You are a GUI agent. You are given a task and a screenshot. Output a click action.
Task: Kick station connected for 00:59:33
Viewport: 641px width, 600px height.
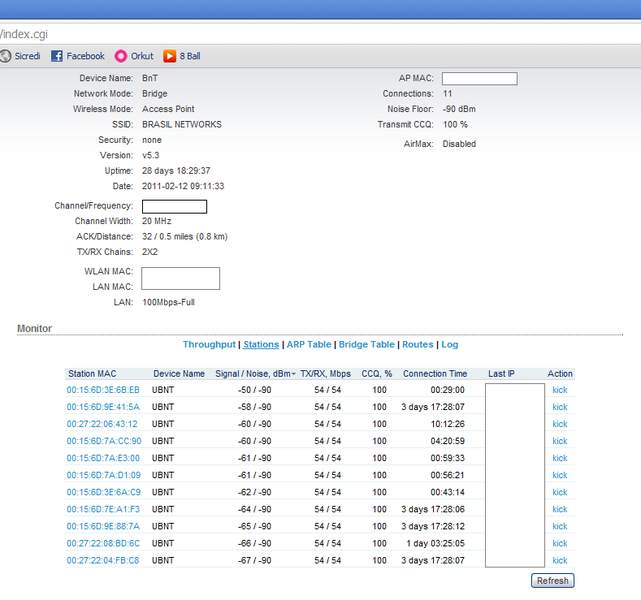pos(560,458)
